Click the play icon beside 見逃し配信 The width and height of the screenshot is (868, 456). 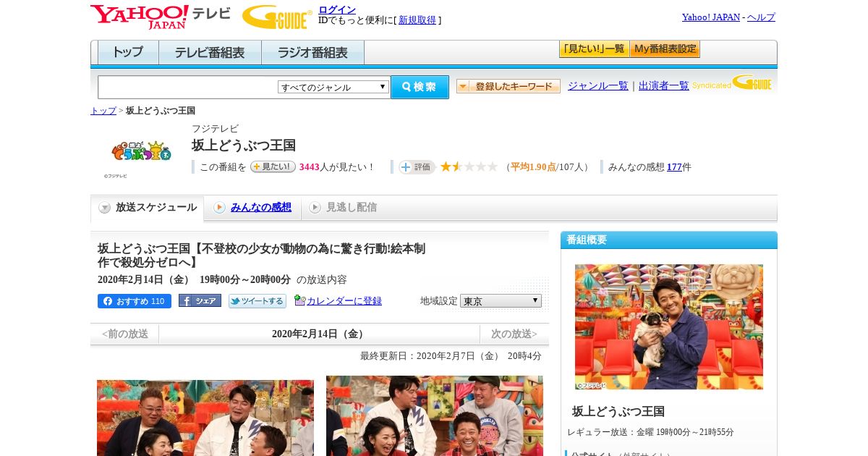tap(315, 208)
